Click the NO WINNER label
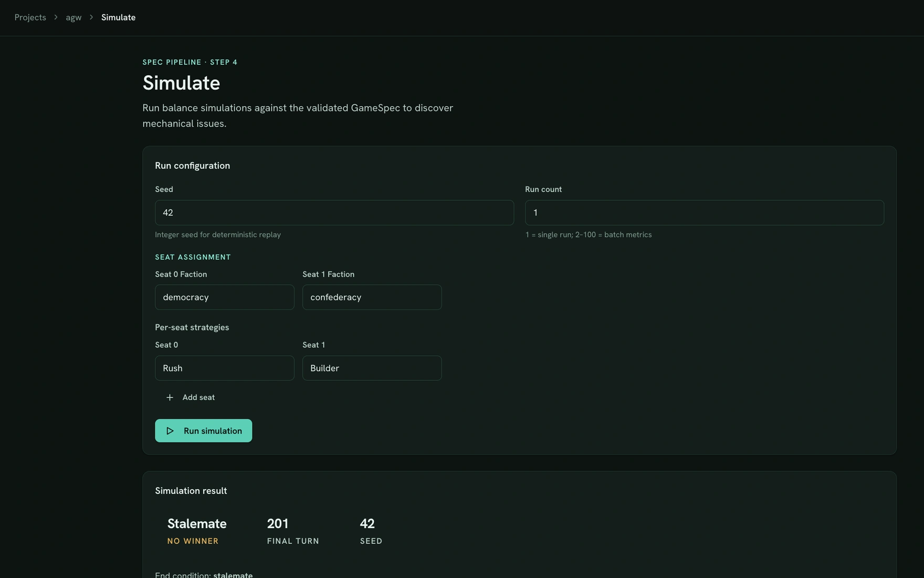The height and width of the screenshot is (578, 924). [x=193, y=541]
